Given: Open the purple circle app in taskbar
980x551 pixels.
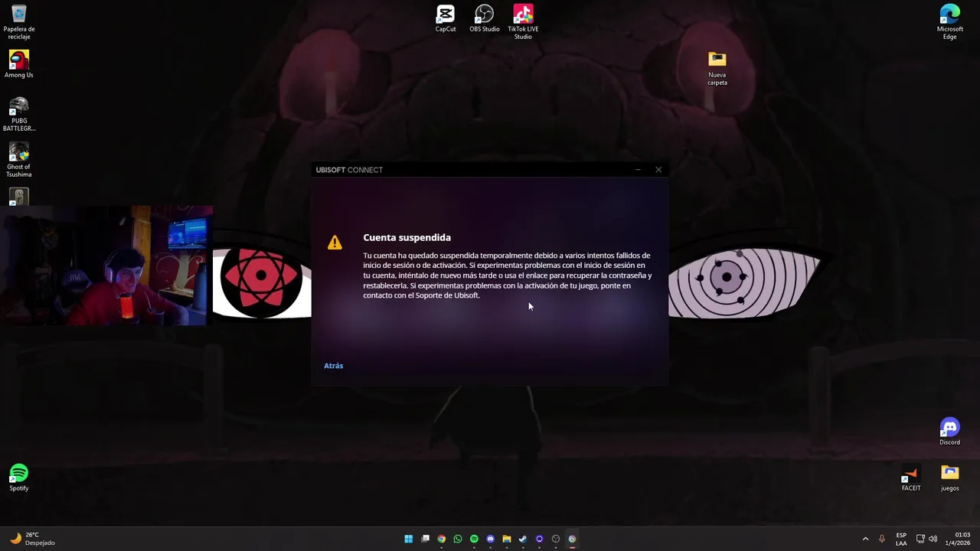Looking at the screenshot, I should 540,539.
